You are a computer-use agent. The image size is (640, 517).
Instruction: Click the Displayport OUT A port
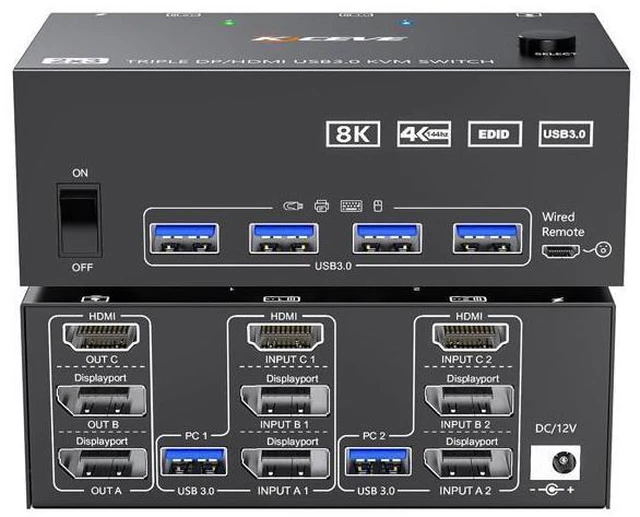(x=103, y=464)
